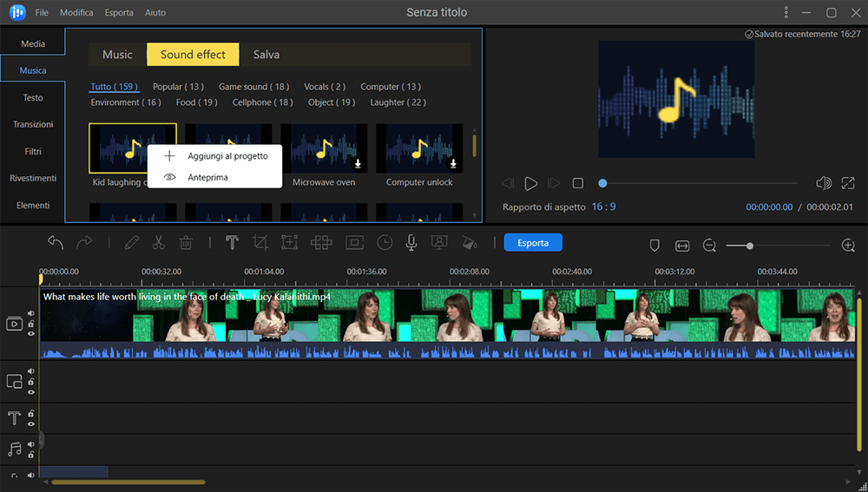Switch to the Music tab
Screen dimensions: 868x492
point(117,55)
